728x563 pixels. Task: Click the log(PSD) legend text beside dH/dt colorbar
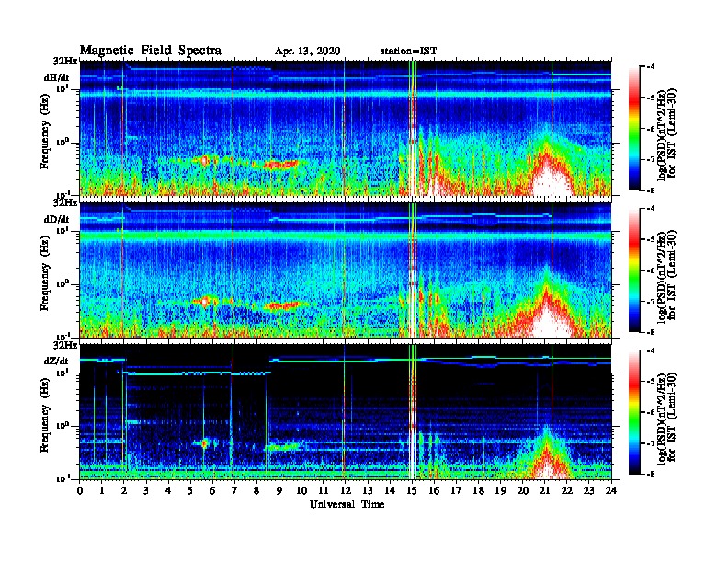pos(666,134)
